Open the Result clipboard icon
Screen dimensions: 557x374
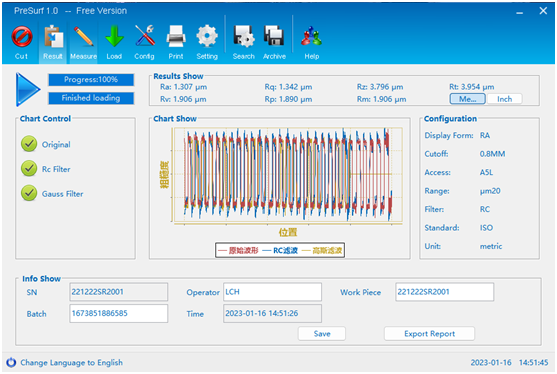pos(53,37)
